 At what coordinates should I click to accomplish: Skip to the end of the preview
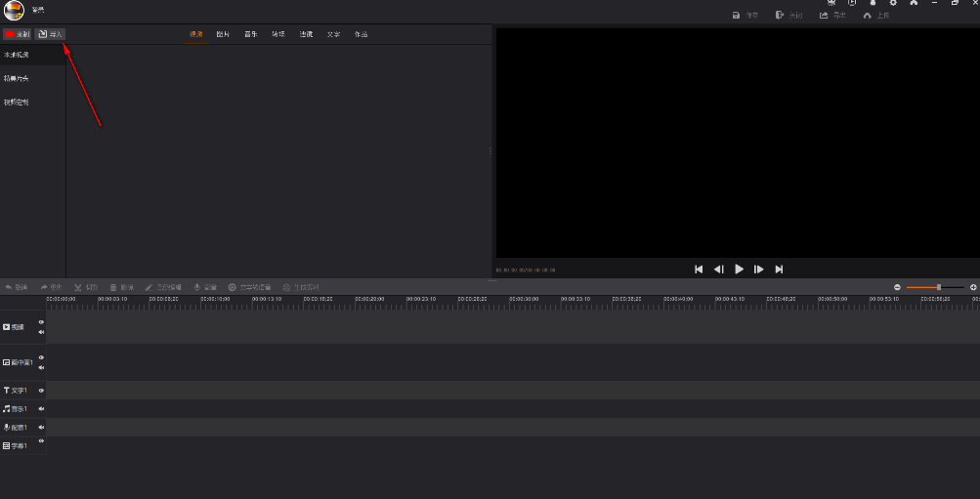779,269
